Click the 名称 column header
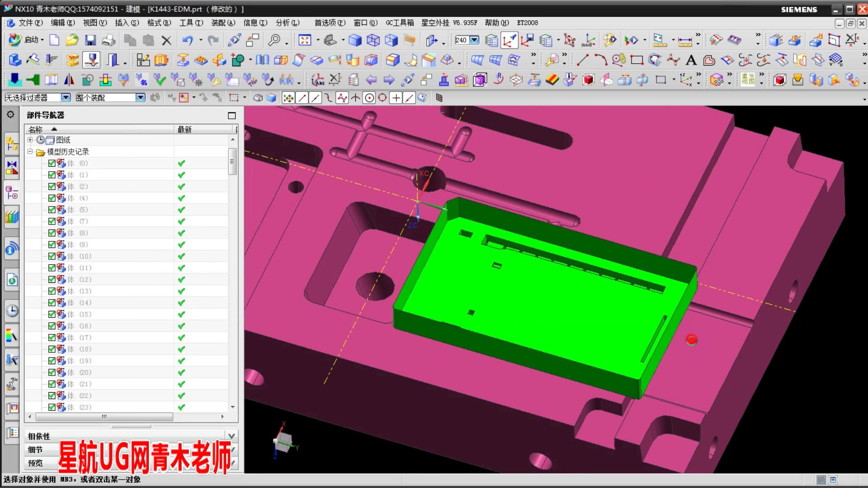Viewport: 868px width, 488px height. pyautogui.click(x=36, y=130)
